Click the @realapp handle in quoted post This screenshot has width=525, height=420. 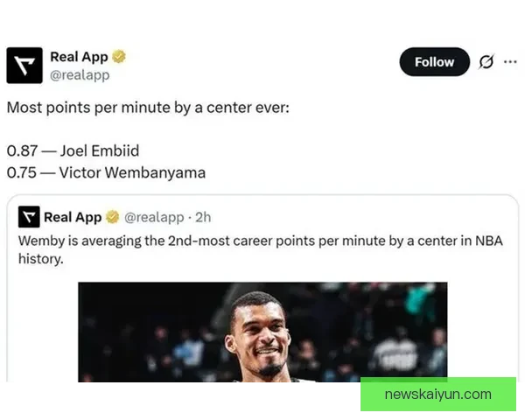point(154,217)
